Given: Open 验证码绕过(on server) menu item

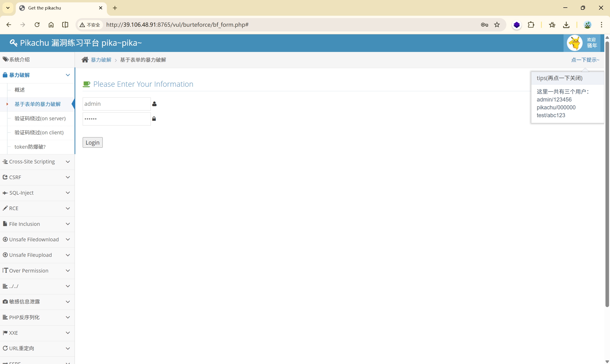Looking at the screenshot, I should (40, 118).
